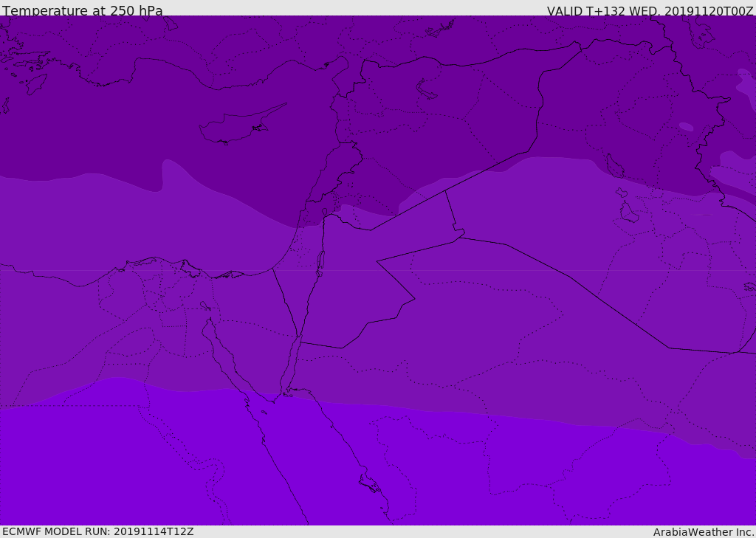Click the "VALID T+132 WED. 20191120T00Z" label
The image size is (756, 538).
650,11
